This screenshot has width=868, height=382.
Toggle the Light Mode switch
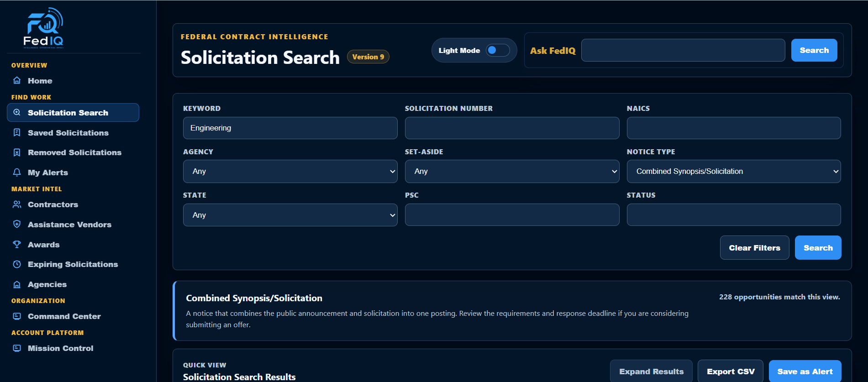[498, 50]
